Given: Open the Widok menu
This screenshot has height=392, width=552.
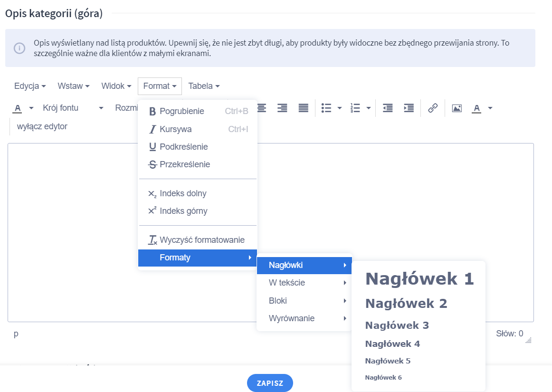Looking at the screenshot, I should (x=116, y=86).
